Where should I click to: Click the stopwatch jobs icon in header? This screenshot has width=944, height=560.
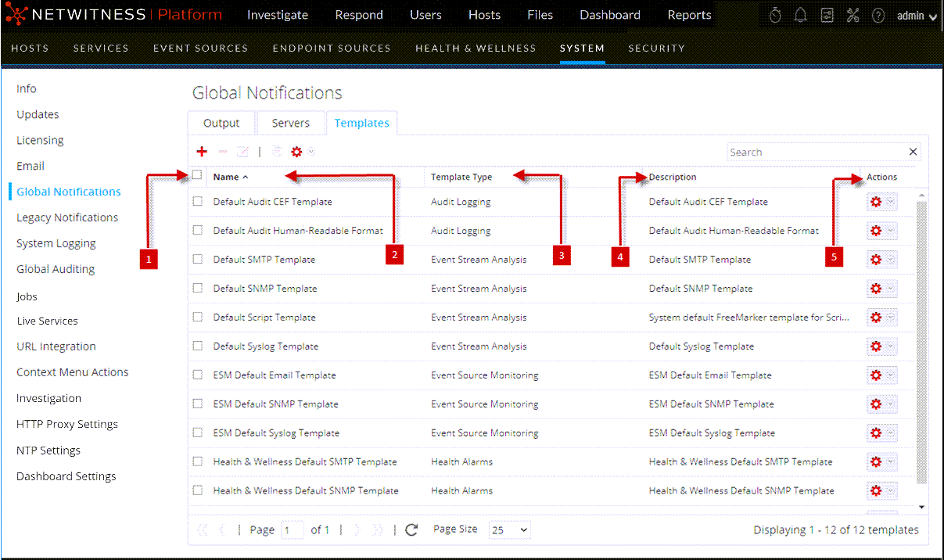pos(775,16)
